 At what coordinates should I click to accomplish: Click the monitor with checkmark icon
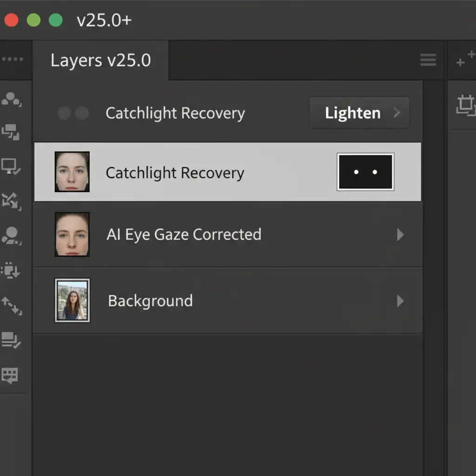coord(11,166)
